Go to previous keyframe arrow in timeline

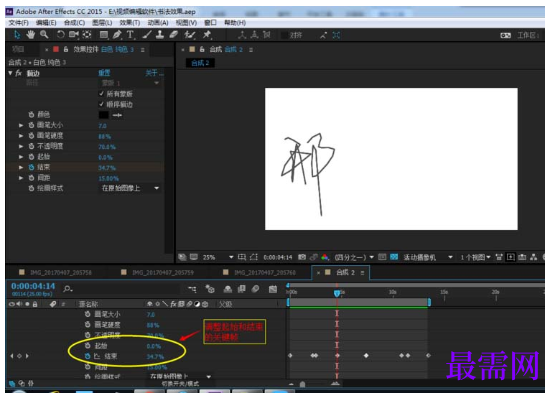12,356
